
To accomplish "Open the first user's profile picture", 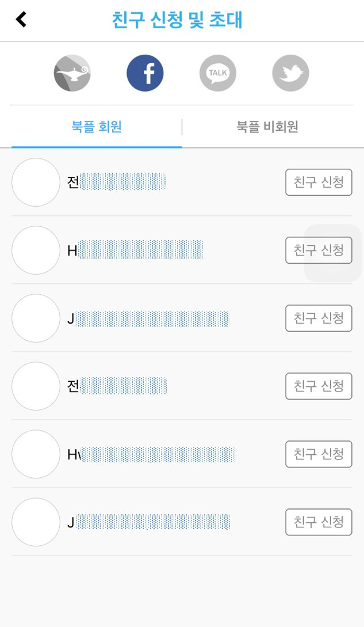I will pyautogui.click(x=35, y=183).
